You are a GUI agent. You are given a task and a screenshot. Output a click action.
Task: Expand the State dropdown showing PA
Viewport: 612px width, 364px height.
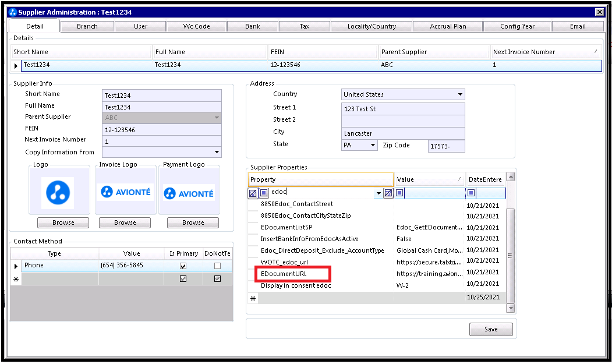[372, 145]
